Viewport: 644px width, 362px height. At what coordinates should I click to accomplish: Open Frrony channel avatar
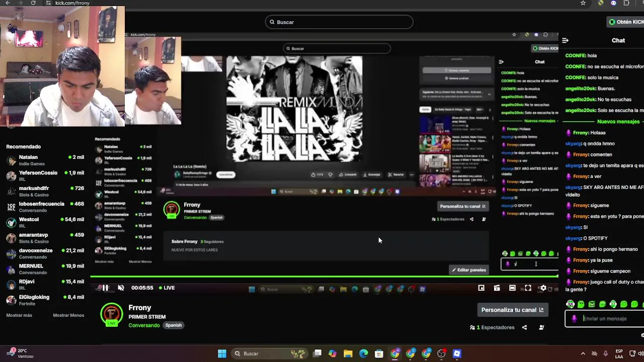pos(112,315)
